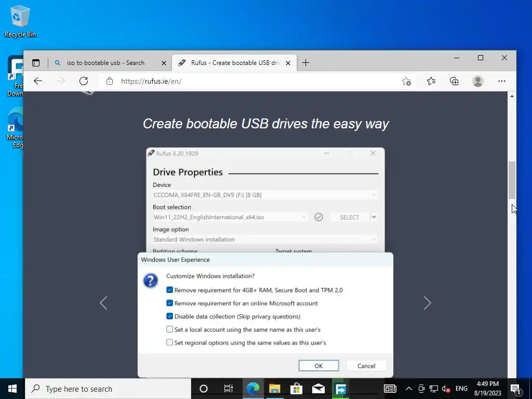The image size is (532, 399).
Task: Open File Explorer from taskbar
Action: tap(274, 389)
